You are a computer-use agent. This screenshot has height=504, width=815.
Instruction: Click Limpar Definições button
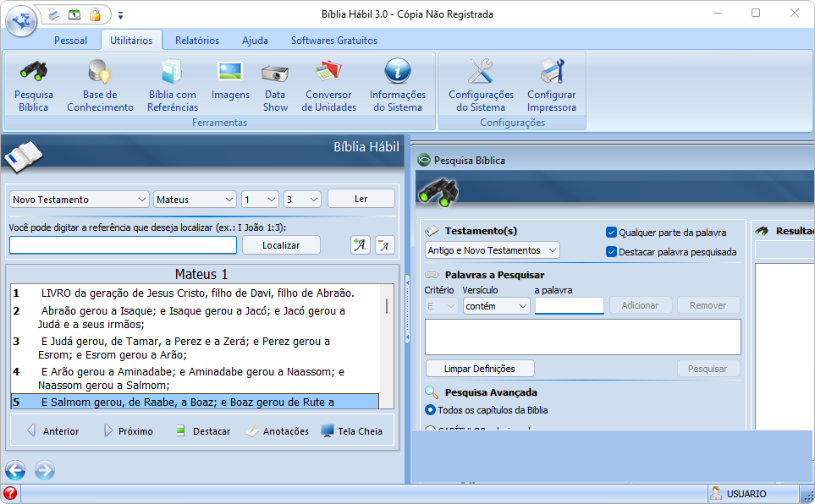coord(480,369)
